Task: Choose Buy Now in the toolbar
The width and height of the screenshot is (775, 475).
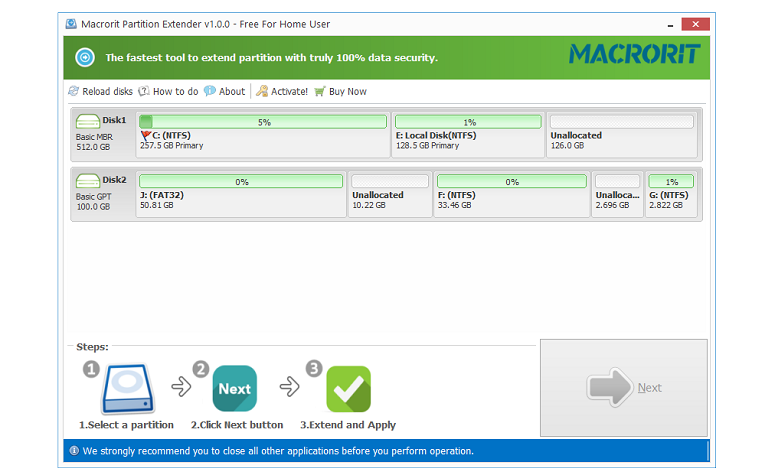Action: (341, 91)
